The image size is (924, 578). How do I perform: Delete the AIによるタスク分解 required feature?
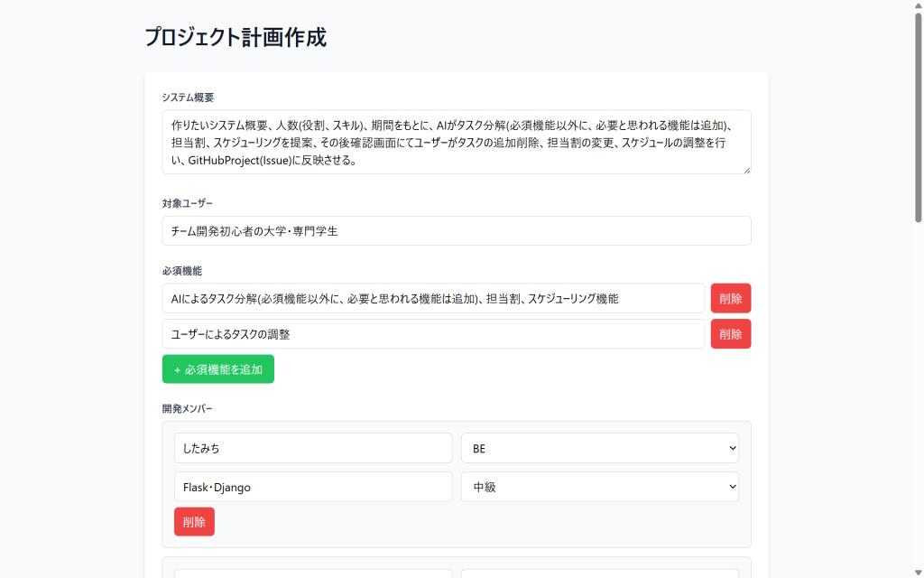click(730, 298)
